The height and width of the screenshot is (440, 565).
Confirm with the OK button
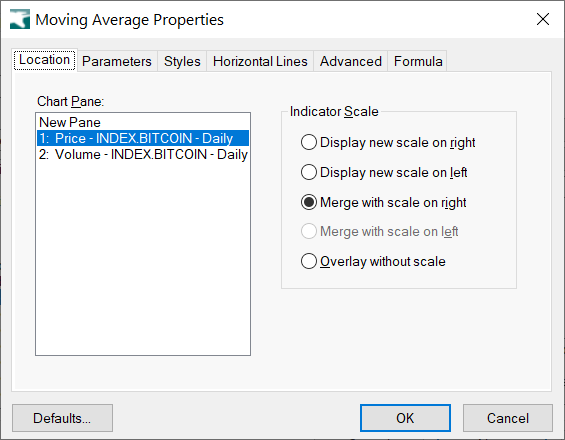click(405, 418)
